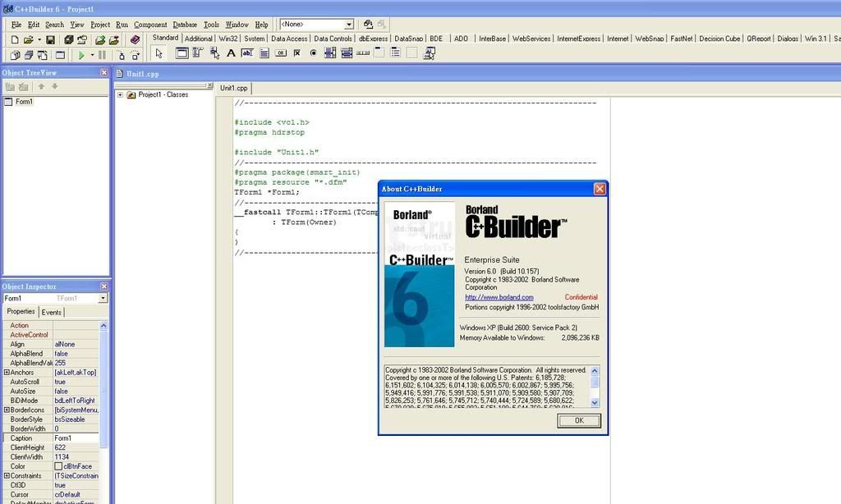The width and height of the screenshot is (841, 504).
Task: Select the Memo component icon
Action: coord(264,53)
